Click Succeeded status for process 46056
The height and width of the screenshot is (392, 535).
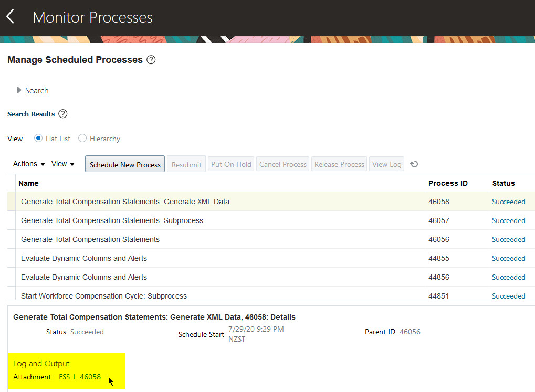click(x=508, y=239)
